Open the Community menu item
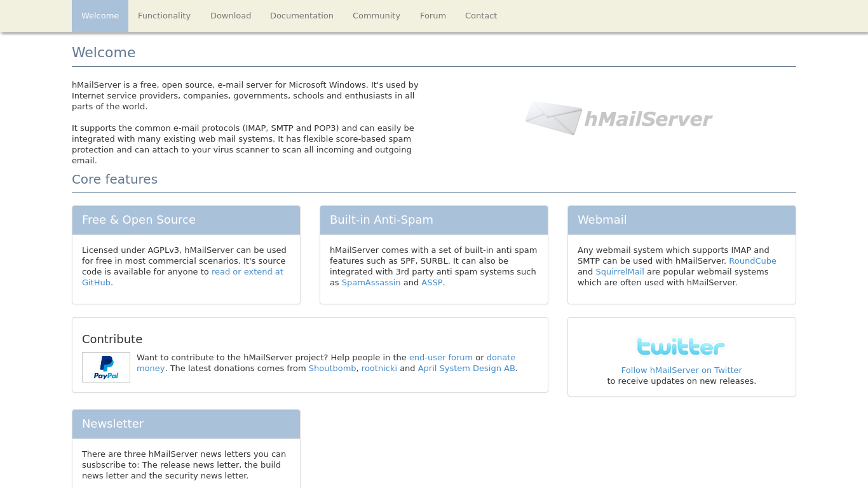The height and width of the screenshot is (488, 868). 376,16
